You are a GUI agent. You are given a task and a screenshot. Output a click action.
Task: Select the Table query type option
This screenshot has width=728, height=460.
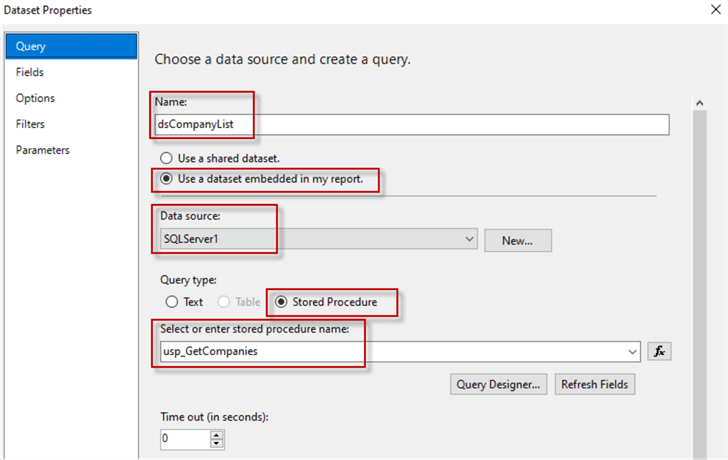pos(225,301)
